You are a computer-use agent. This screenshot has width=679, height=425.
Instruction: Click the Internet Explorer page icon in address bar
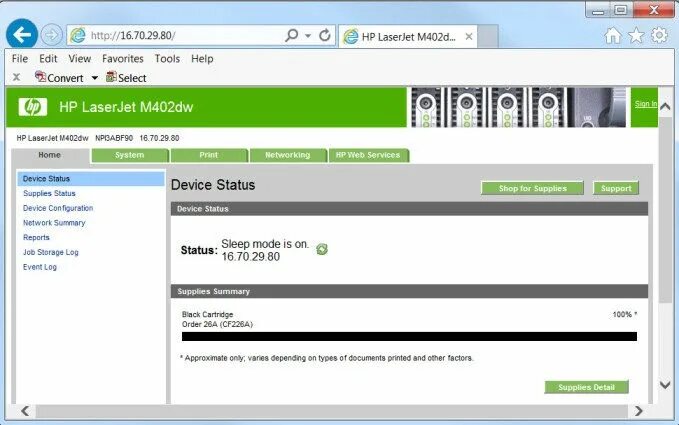[x=78, y=36]
